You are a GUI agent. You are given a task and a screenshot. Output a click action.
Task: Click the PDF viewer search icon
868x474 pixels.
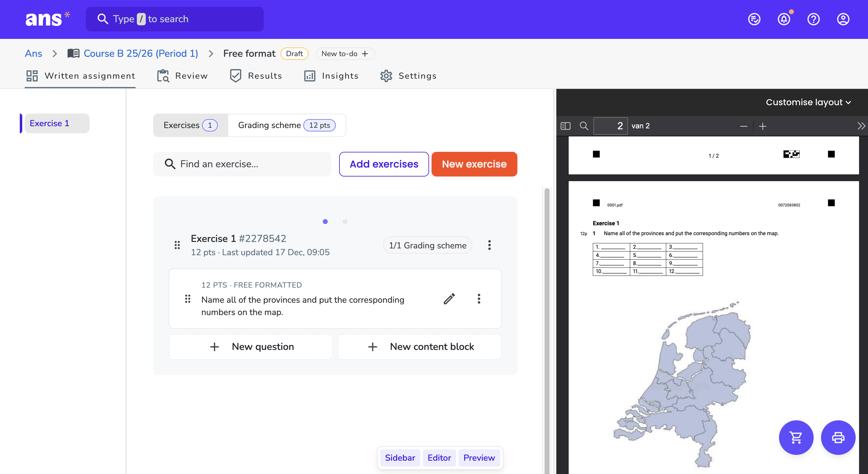[584, 126]
